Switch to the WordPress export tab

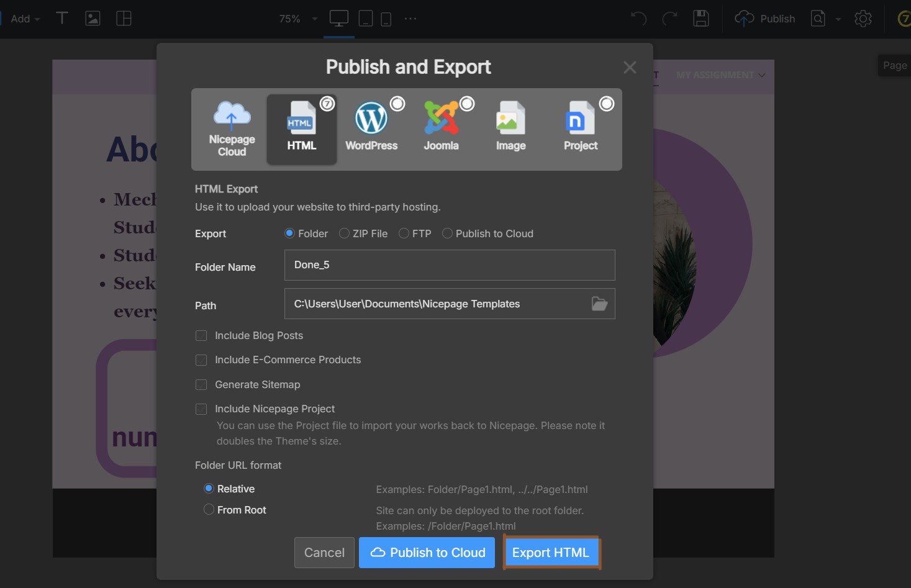371,124
